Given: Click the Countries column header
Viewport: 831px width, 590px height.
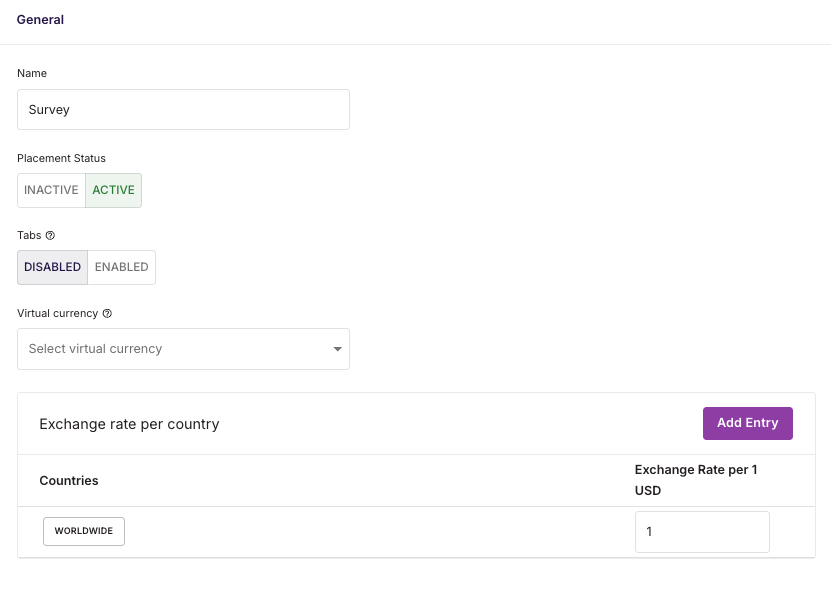Looking at the screenshot, I should pyautogui.click(x=69, y=480).
